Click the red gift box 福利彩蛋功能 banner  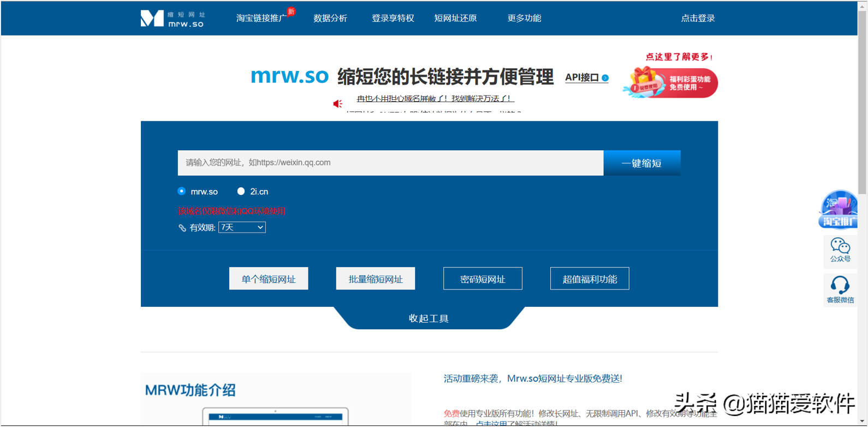[670, 82]
